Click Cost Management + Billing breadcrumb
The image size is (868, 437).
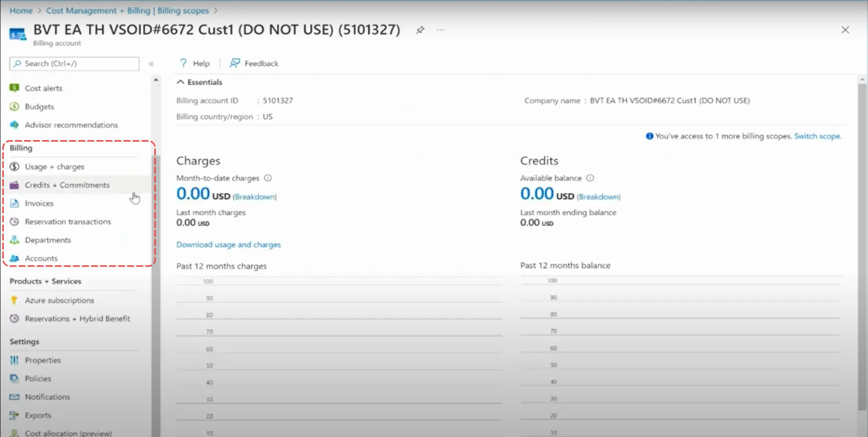pos(128,10)
